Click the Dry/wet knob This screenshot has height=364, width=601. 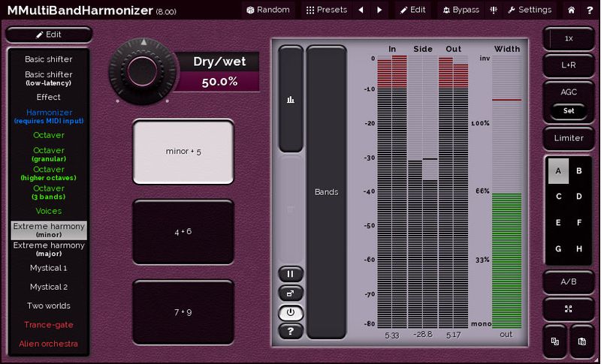click(140, 70)
